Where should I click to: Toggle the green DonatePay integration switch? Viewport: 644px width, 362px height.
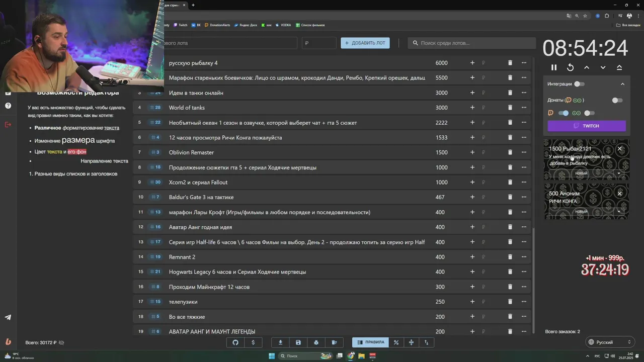coord(589,113)
